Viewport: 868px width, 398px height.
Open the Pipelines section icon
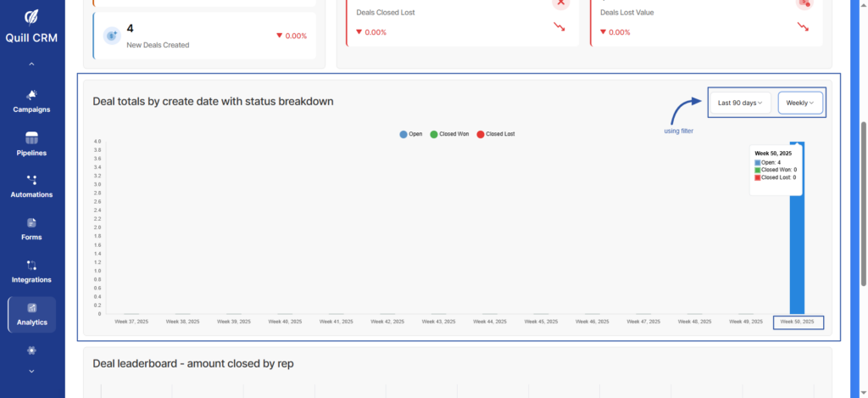[x=31, y=137]
